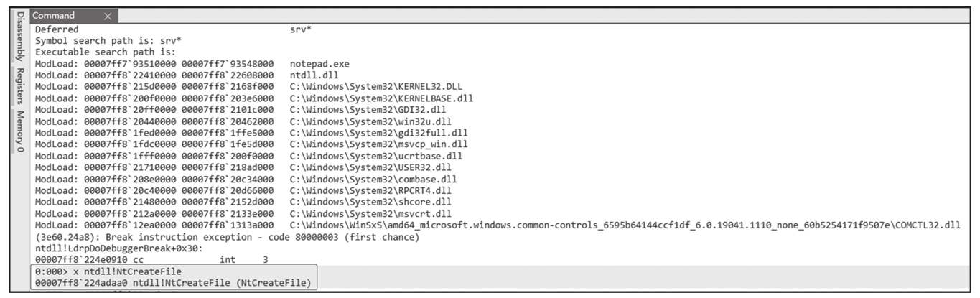Click the Break instruction exception line
Screen dimensions: 980x298
tap(227, 237)
